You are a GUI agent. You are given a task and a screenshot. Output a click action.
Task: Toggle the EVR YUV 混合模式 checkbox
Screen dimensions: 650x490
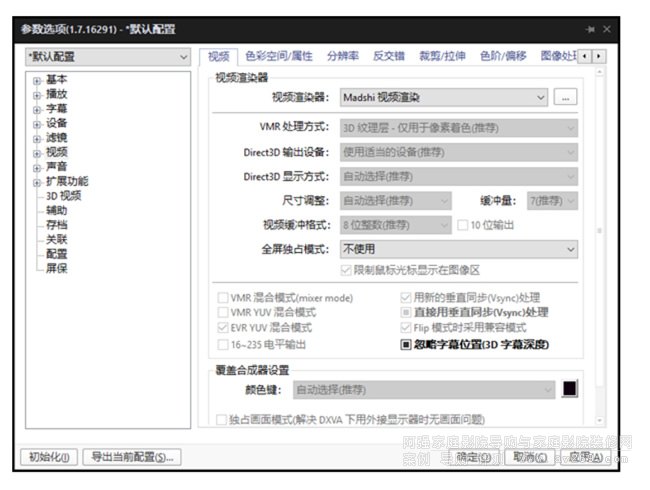coord(222,328)
